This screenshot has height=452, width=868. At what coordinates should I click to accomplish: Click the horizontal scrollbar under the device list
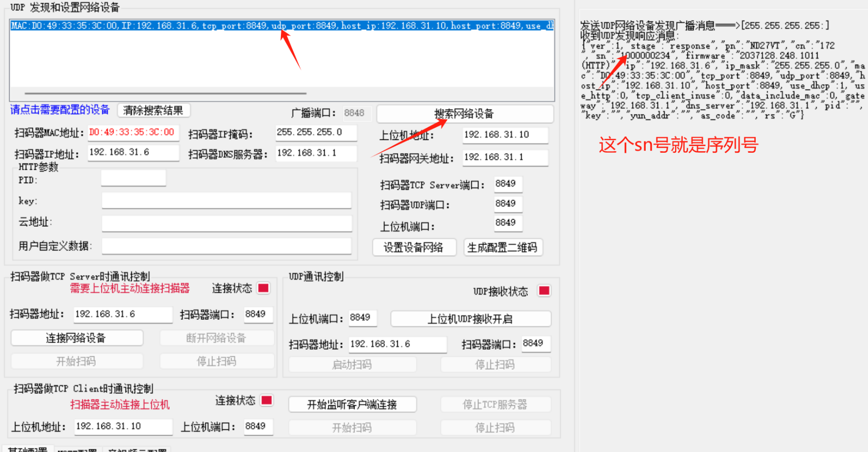click(165, 94)
